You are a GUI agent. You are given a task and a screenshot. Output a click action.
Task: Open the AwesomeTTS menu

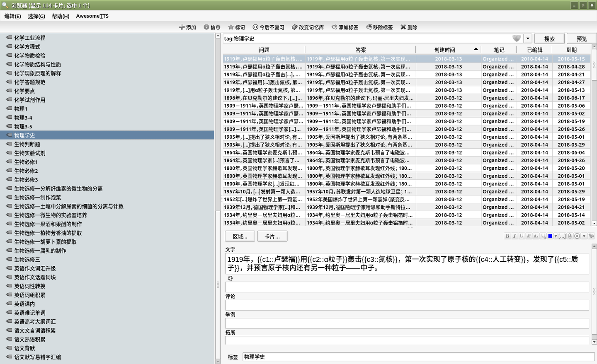(x=92, y=16)
